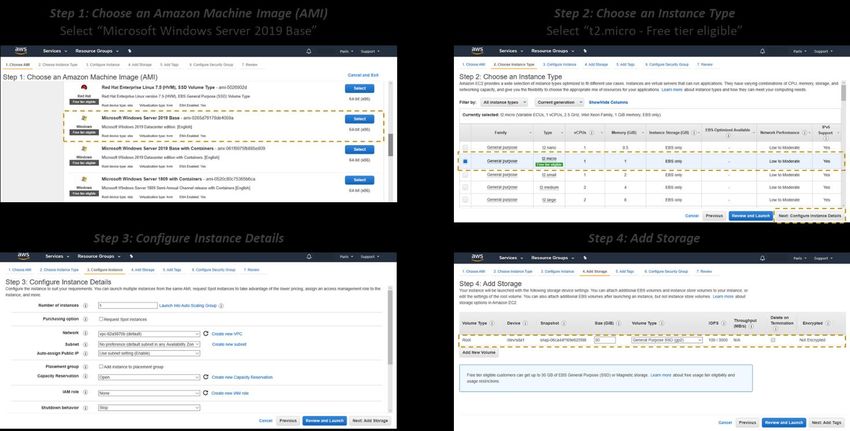Viewport: 850px width, 431px height.
Task: Click Cancel and Exit link
Action: (363, 75)
